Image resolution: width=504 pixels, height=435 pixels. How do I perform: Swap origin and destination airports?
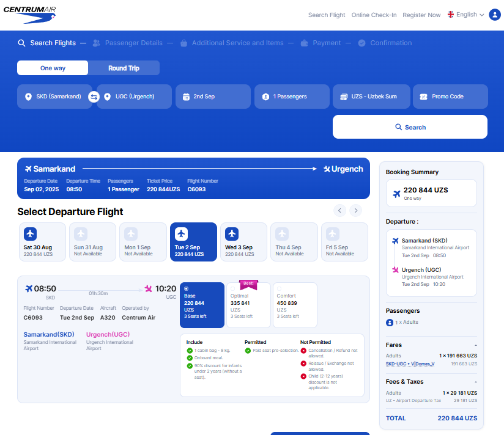tap(94, 97)
